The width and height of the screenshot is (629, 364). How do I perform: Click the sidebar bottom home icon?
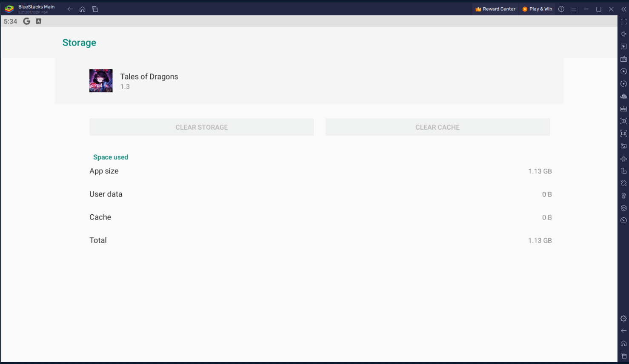click(x=623, y=344)
